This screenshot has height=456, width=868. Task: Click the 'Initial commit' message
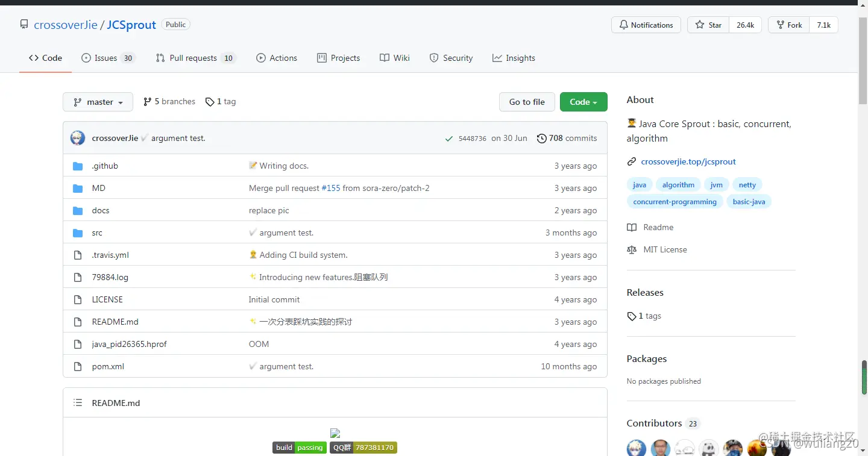274,299
